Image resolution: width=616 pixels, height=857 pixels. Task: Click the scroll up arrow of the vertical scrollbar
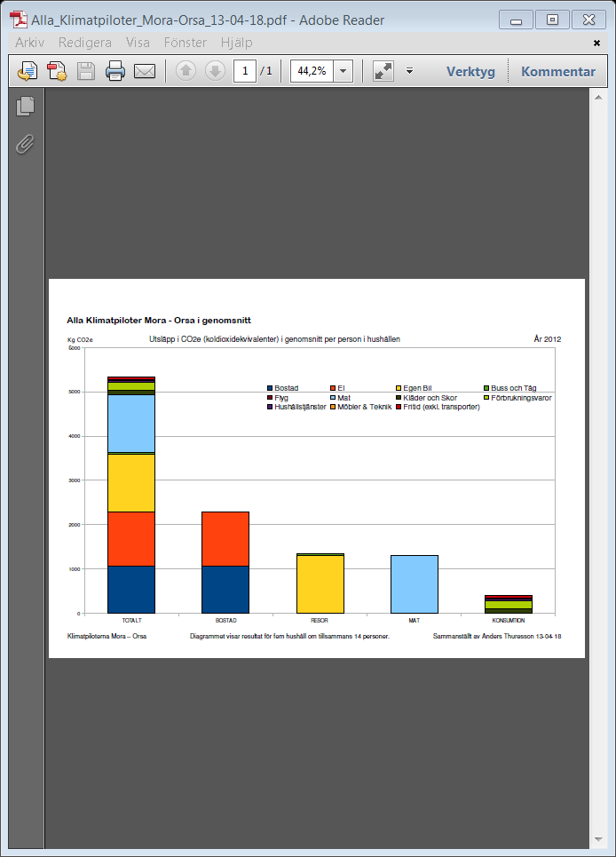coord(598,98)
